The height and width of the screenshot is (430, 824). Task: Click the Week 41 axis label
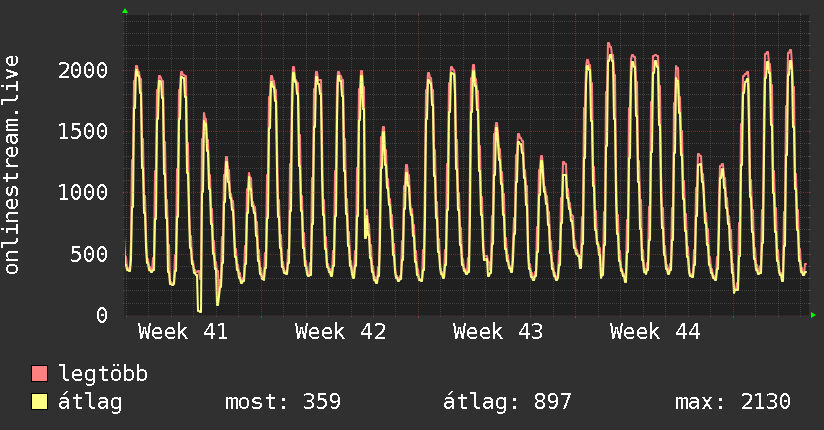(x=183, y=332)
